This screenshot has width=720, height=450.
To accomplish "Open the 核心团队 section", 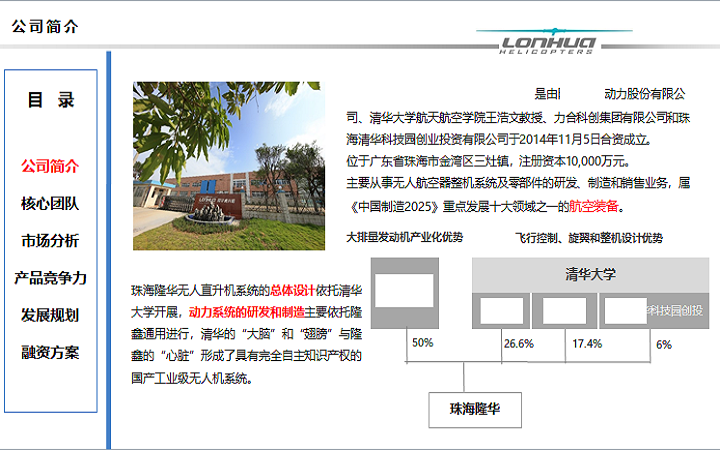I will 50,203.
